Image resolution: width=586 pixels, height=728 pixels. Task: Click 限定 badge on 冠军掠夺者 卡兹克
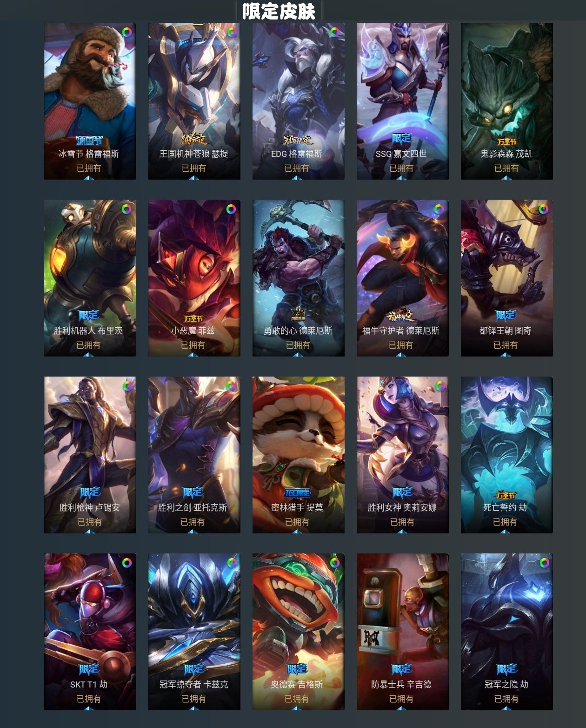[193, 669]
